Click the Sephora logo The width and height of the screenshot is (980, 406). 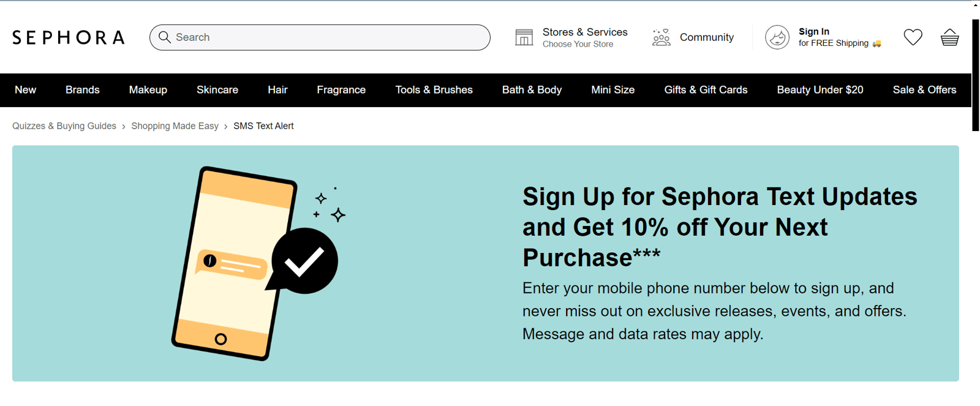pyautogui.click(x=67, y=37)
